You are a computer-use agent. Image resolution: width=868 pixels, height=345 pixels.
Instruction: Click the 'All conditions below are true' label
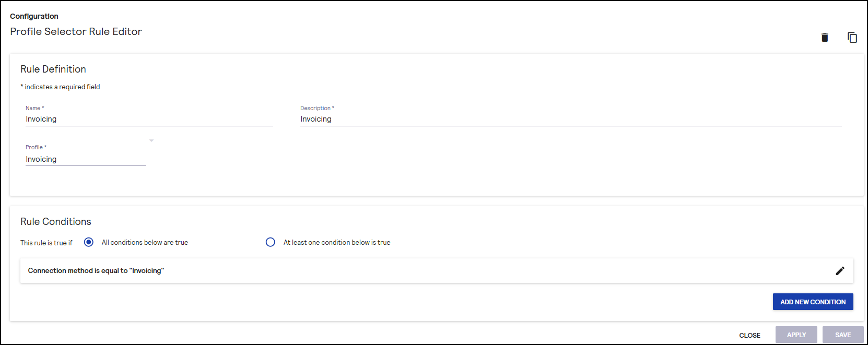pyautogui.click(x=145, y=243)
